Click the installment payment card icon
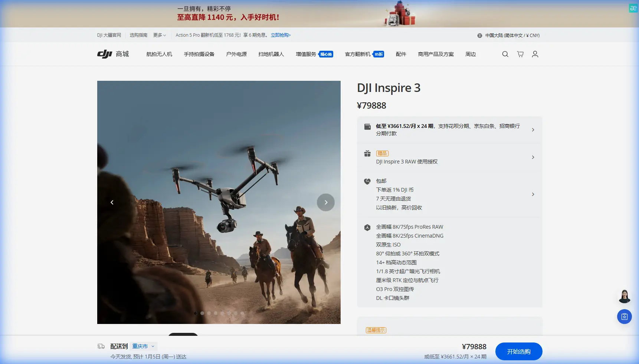 (x=367, y=126)
